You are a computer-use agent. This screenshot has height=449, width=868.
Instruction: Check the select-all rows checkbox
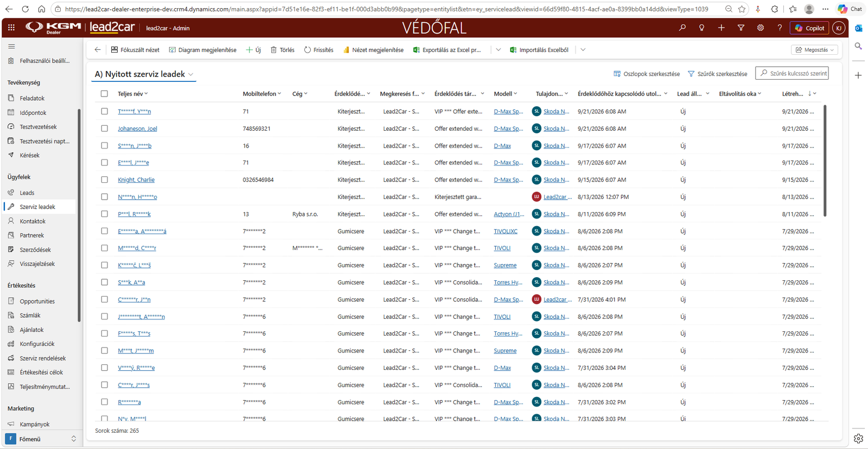104,94
